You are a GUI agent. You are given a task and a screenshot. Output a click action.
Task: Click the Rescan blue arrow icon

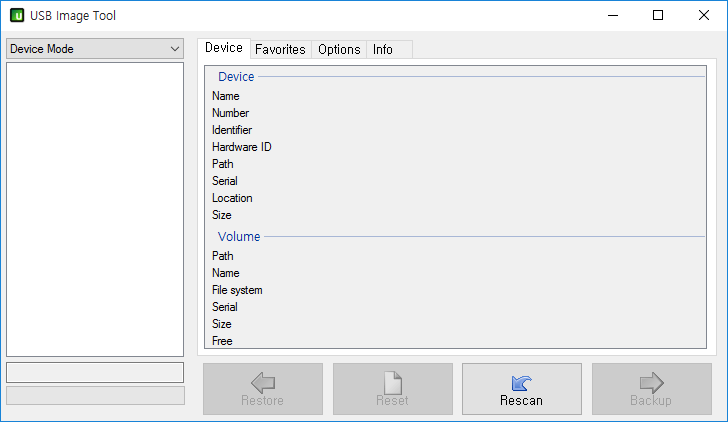point(521,382)
